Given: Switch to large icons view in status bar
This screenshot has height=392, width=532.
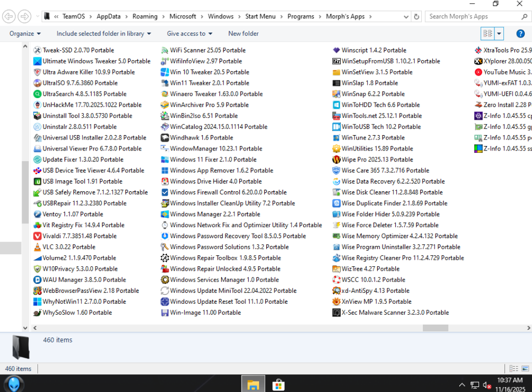Looking at the screenshot, I should pos(525,369).
